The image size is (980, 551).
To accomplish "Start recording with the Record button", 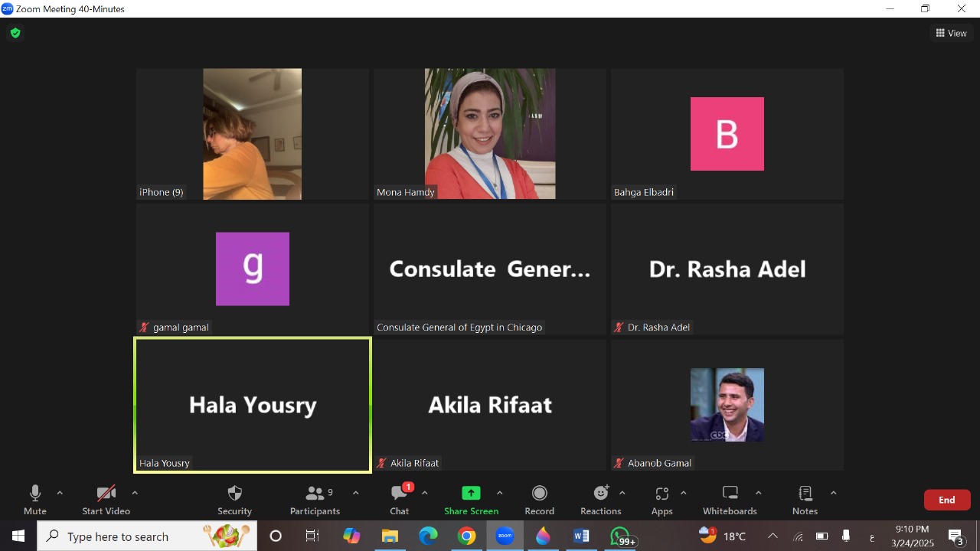I will [x=539, y=500].
